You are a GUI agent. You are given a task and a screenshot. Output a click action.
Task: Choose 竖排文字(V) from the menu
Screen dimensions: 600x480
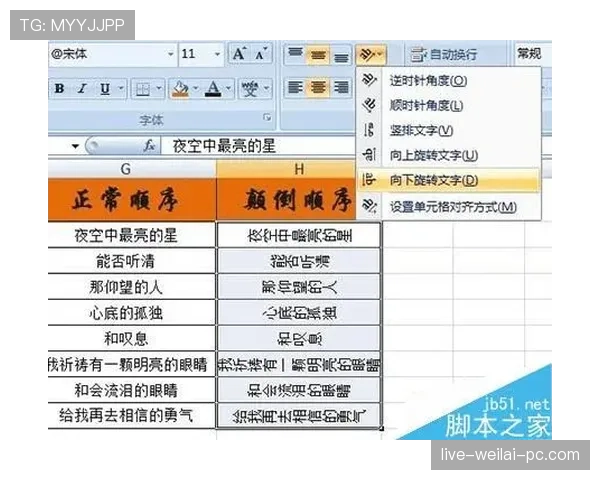(x=448, y=131)
